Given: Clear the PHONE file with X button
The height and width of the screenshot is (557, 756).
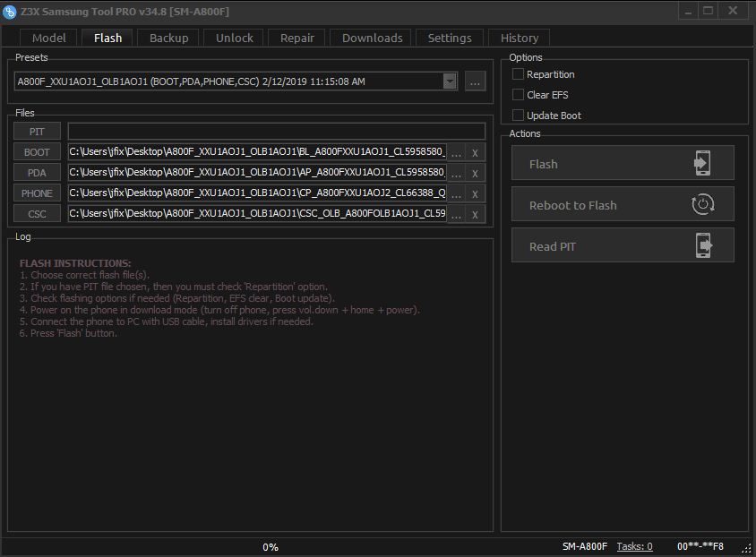Looking at the screenshot, I should click(x=476, y=193).
